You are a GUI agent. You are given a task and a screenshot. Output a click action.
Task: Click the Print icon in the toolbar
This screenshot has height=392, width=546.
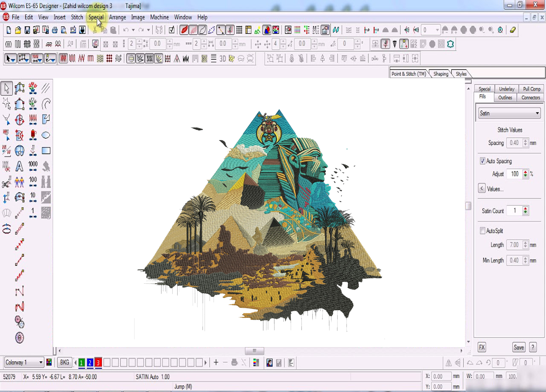tap(55, 30)
